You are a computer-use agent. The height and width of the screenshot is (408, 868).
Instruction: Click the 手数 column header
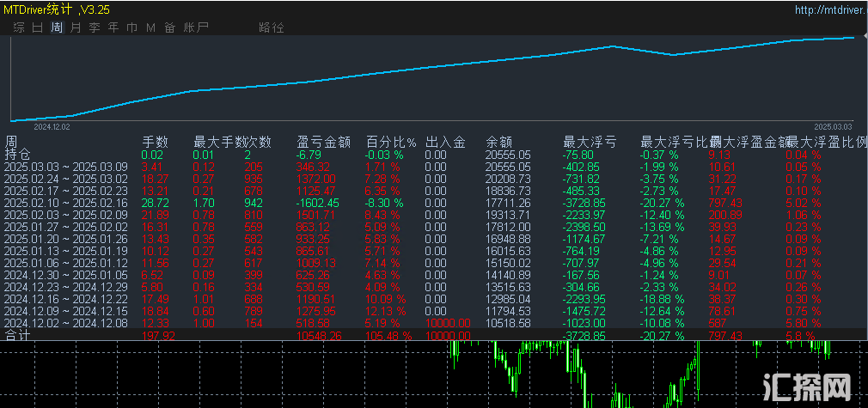pos(155,143)
